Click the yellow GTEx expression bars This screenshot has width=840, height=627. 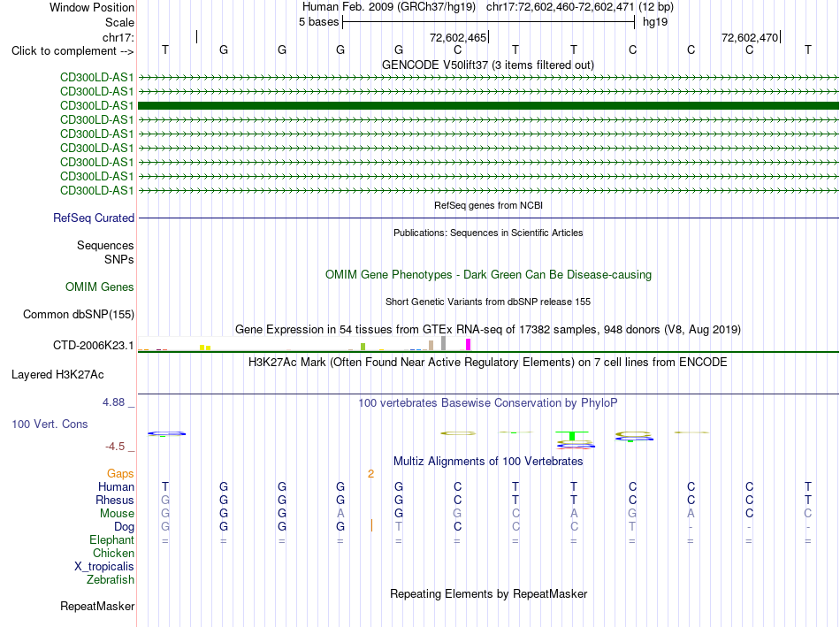tap(205, 348)
